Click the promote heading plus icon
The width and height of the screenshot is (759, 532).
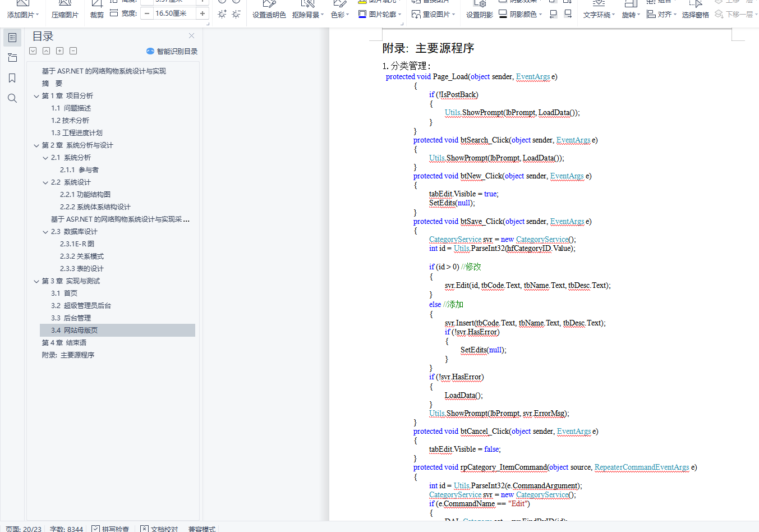60,51
